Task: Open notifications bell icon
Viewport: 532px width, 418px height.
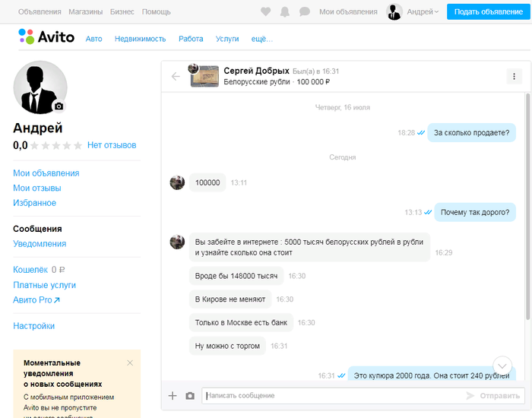Action: click(285, 12)
